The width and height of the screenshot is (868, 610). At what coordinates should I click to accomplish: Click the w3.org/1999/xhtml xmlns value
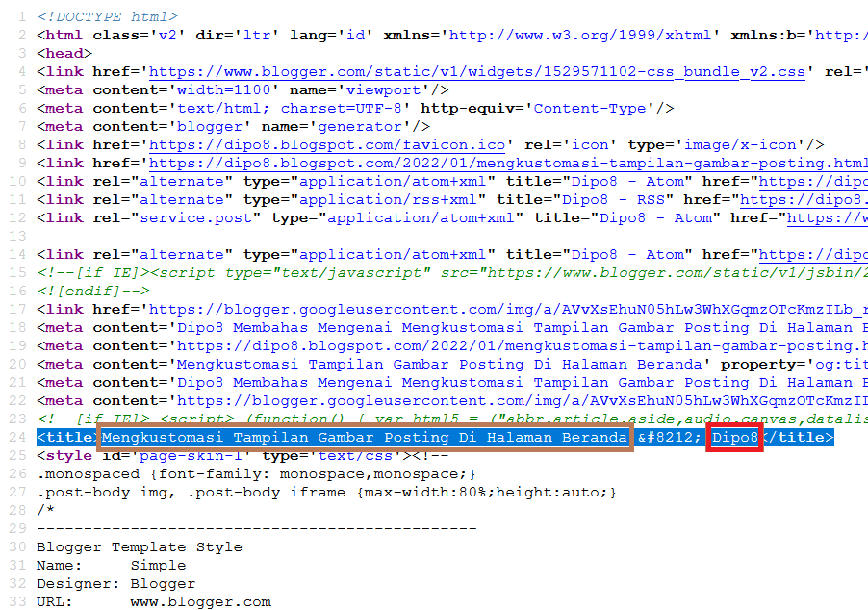(579, 36)
